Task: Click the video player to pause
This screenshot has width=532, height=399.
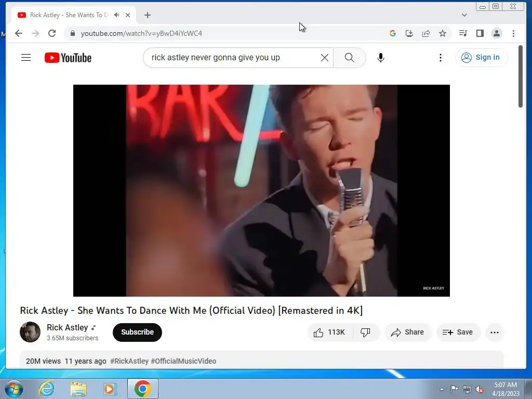Action: [261, 190]
